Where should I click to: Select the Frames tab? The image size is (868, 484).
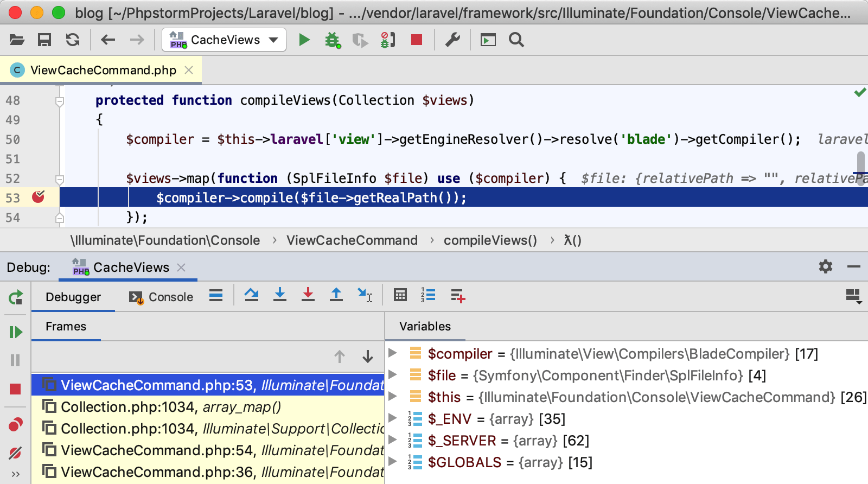(66, 327)
